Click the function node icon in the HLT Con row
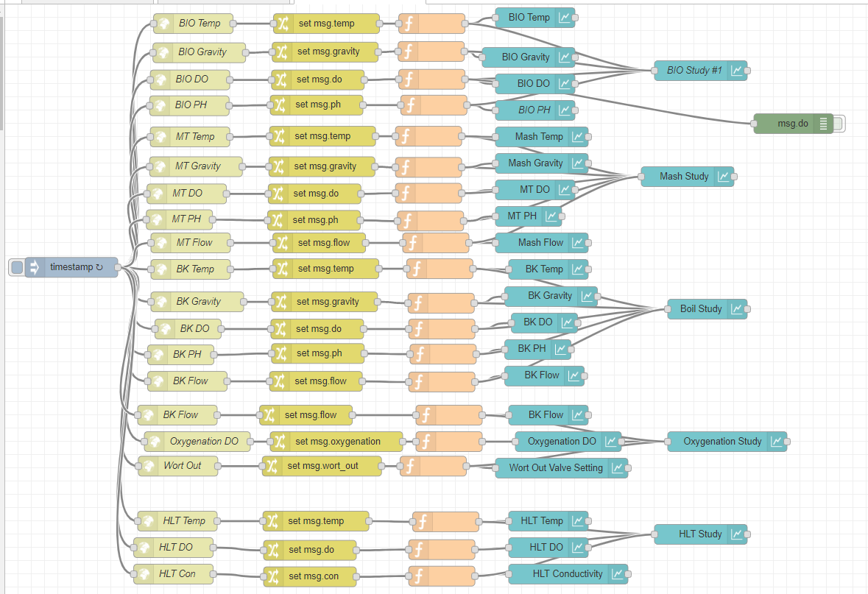 pos(418,576)
